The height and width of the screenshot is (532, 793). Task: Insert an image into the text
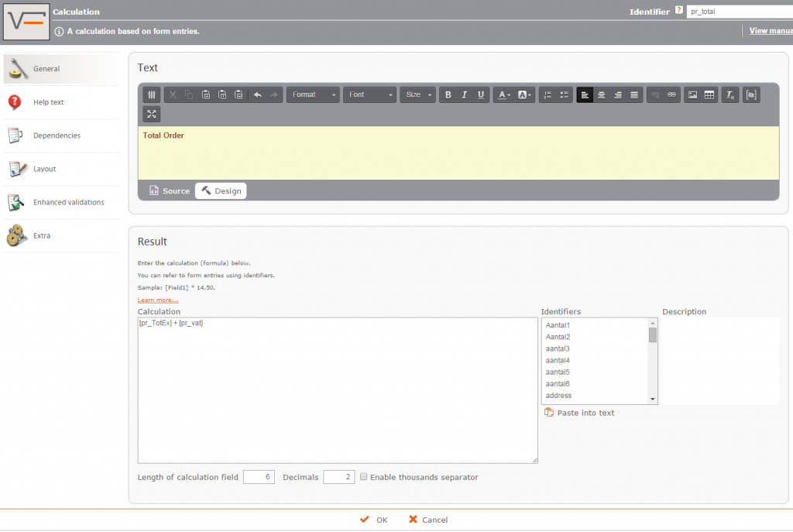692,94
